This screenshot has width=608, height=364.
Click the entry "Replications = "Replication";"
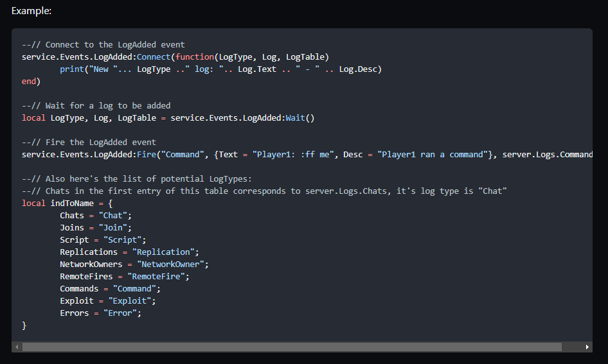[x=130, y=252]
